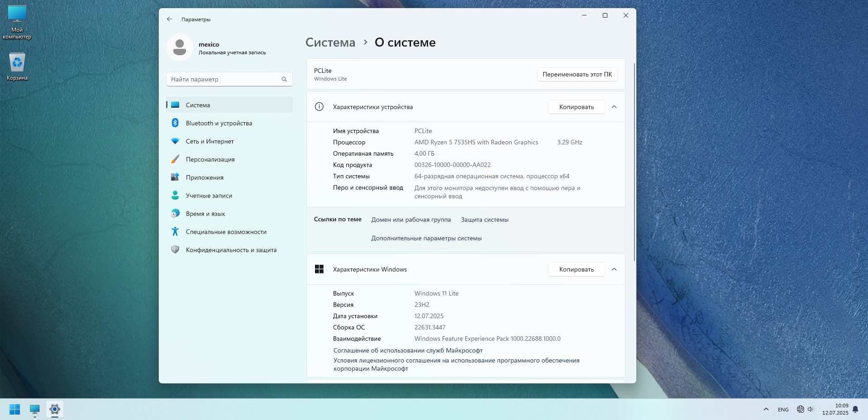Click Переименовать этот ПК button

coord(577,74)
